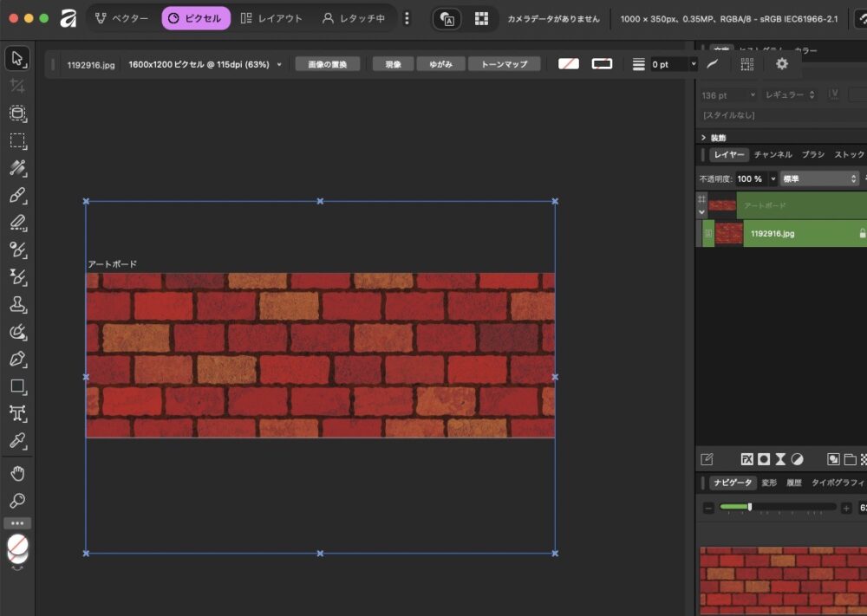Open the 変形 panel tab
The image size is (867, 616).
pyautogui.click(x=769, y=483)
